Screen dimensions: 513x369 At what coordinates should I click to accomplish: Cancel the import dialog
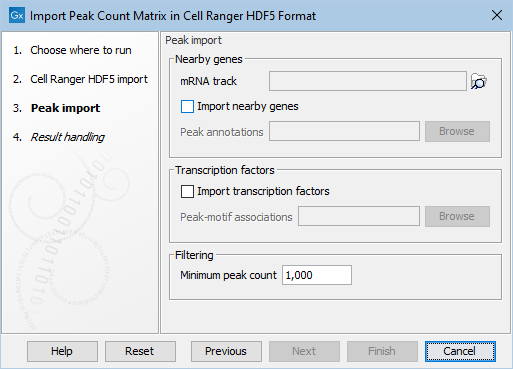[460, 351]
